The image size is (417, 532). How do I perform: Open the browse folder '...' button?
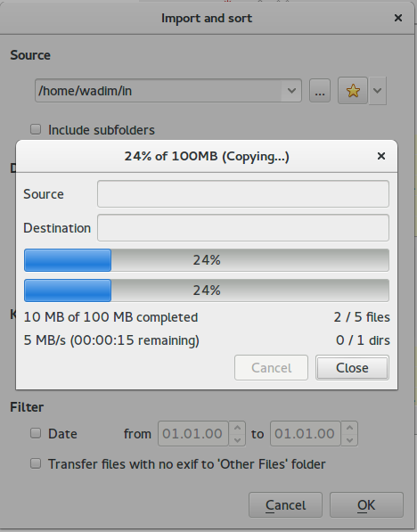(320, 91)
